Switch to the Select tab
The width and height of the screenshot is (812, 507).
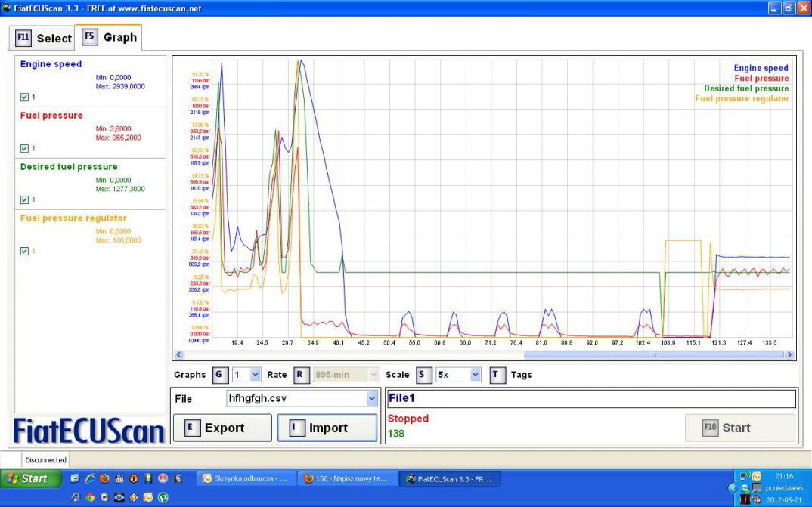coord(44,38)
